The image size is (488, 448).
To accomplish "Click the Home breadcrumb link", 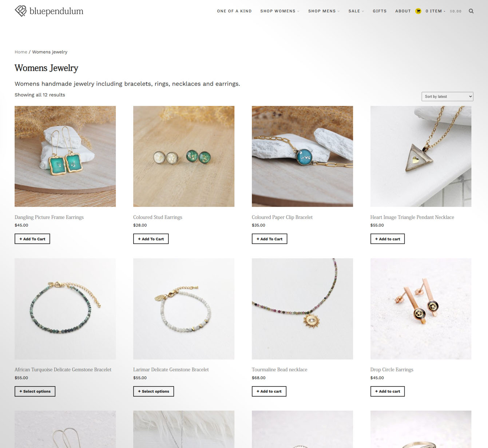I will point(21,52).
